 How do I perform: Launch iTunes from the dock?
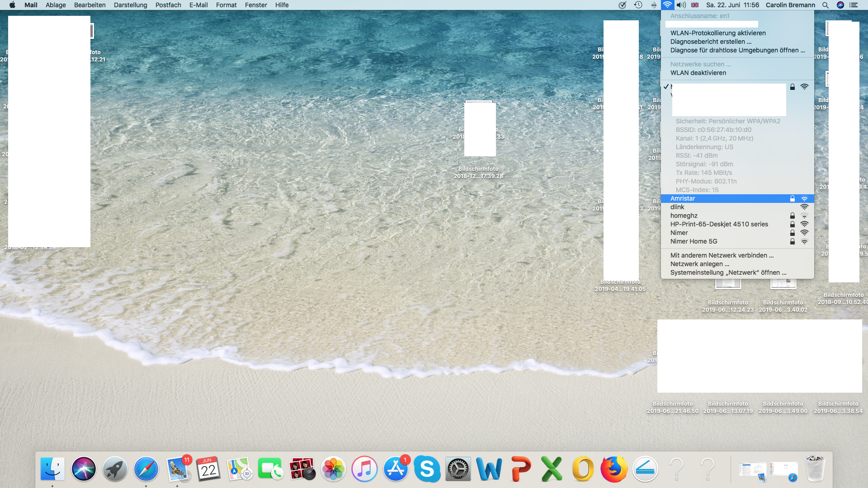tap(364, 469)
